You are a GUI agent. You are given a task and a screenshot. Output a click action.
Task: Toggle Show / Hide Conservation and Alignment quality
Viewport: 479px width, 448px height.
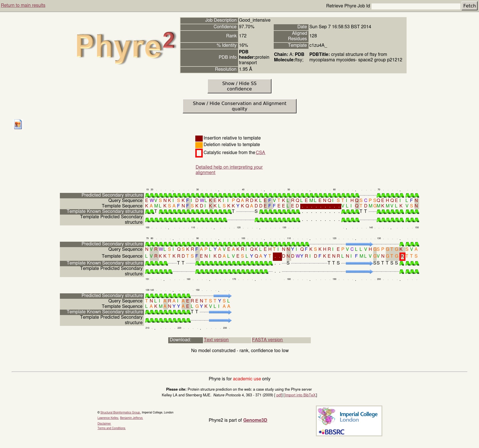click(239, 106)
